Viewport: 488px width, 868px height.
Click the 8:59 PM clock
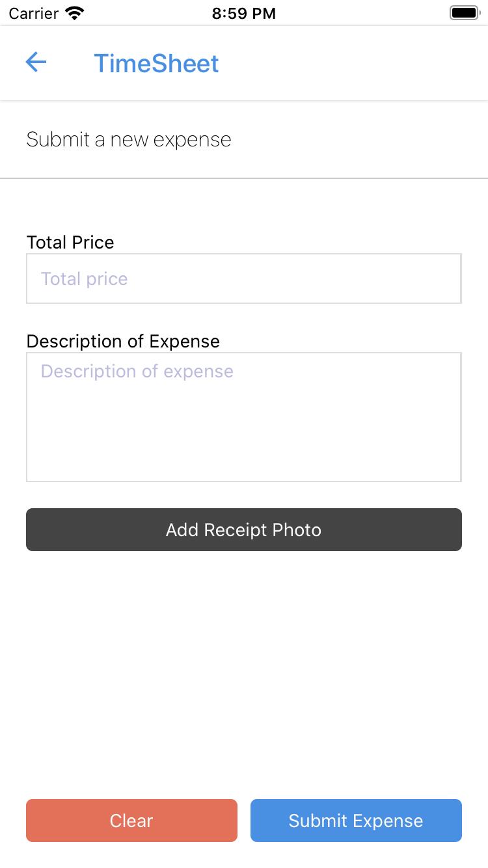pyautogui.click(x=244, y=13)
